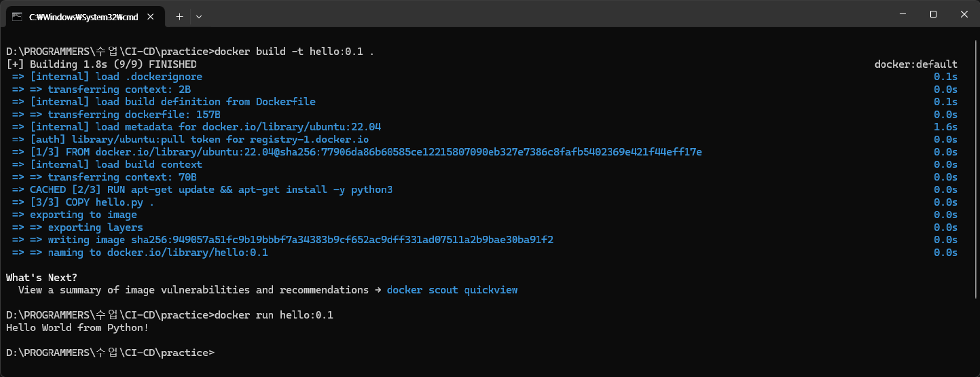Image resolution: width=980 pixels, height=377 pixels.
Task: Click the 'docker scout quickview' suggestion
Action: (x=452, y=290)
